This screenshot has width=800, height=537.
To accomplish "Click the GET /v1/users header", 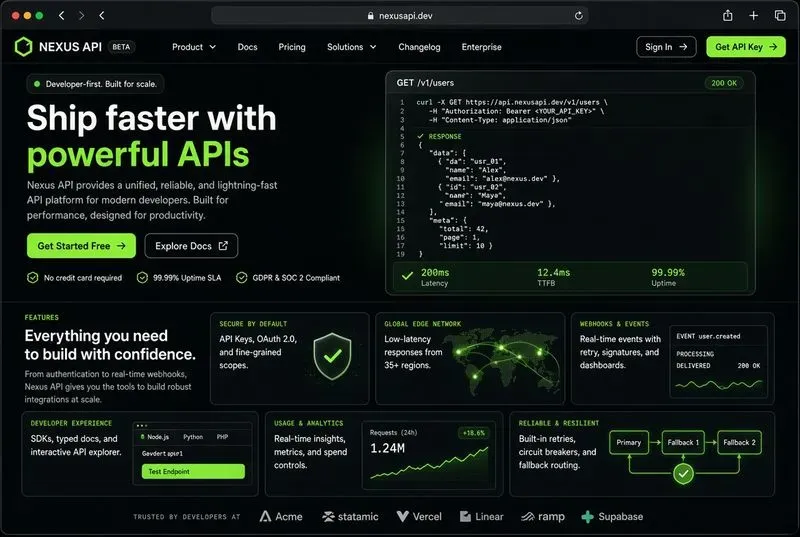I will click(x=425, y=83).
